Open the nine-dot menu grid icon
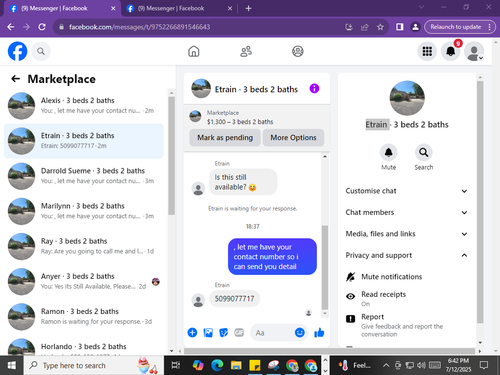The height and width of the screenshot is (375, 500). (427, 51)
